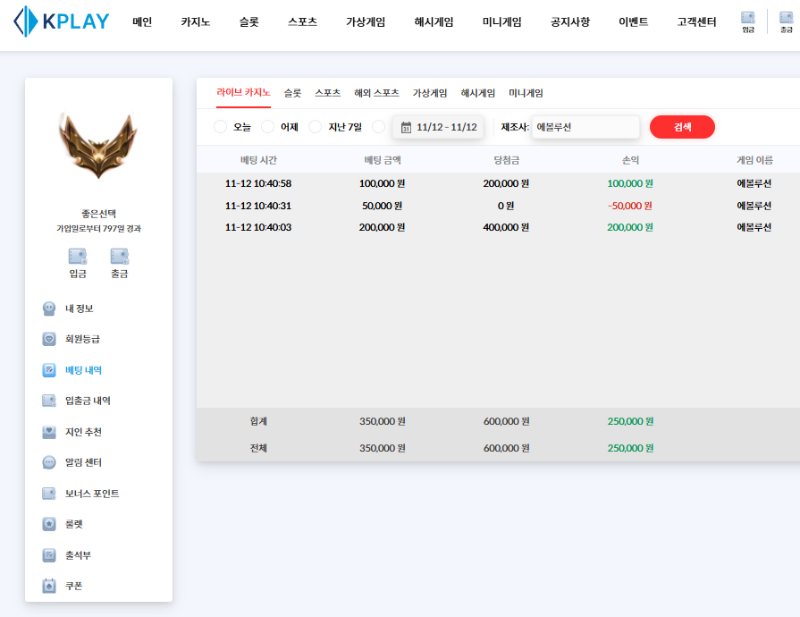This screenshot has width=800, height=617.
Task: Click the KPLAY logo
Action: pyautogui.click(x=62, y=22)
